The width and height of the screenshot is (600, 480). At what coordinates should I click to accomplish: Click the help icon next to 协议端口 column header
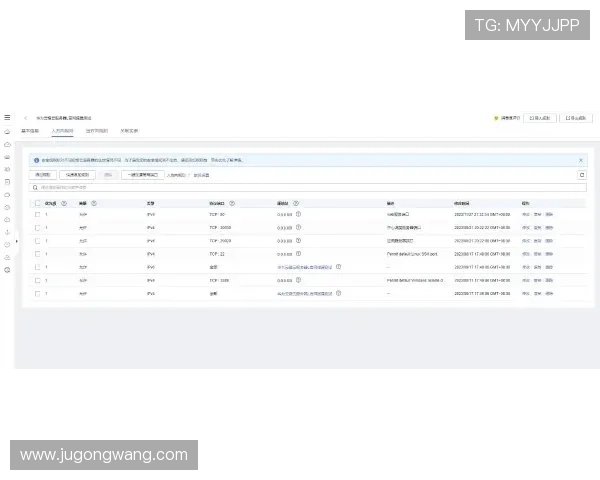232,202
